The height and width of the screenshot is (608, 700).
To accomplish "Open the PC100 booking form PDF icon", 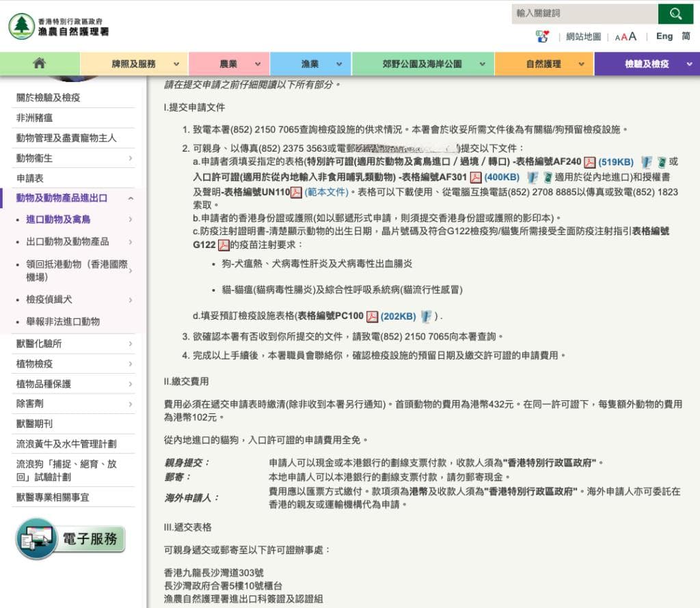I will (372, 316).
